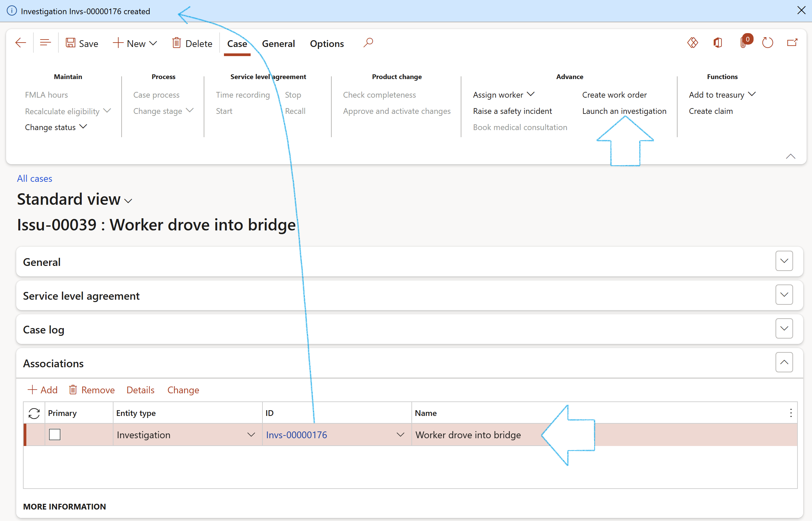812x521 pixels.
Task: Switch to the General ribbon tab
Action: pyautogui.click(x=278, y=44)
